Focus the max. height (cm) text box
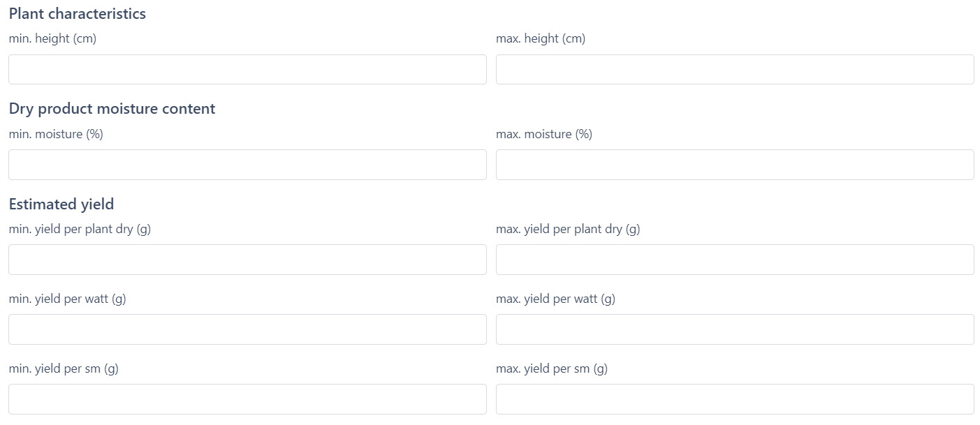The height and width of the screenshot is (425, 980). point(735,70)
